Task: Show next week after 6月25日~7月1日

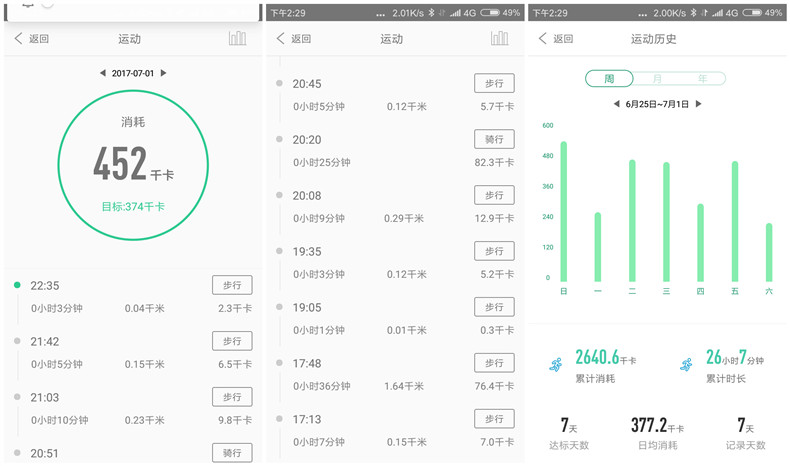Action: click(x=698, y=104)
